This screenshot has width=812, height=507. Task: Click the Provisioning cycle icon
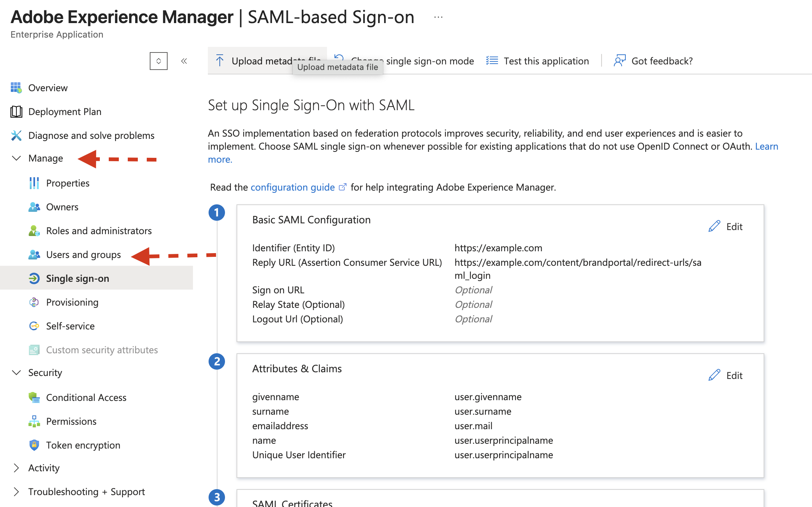tap(34, 302)
